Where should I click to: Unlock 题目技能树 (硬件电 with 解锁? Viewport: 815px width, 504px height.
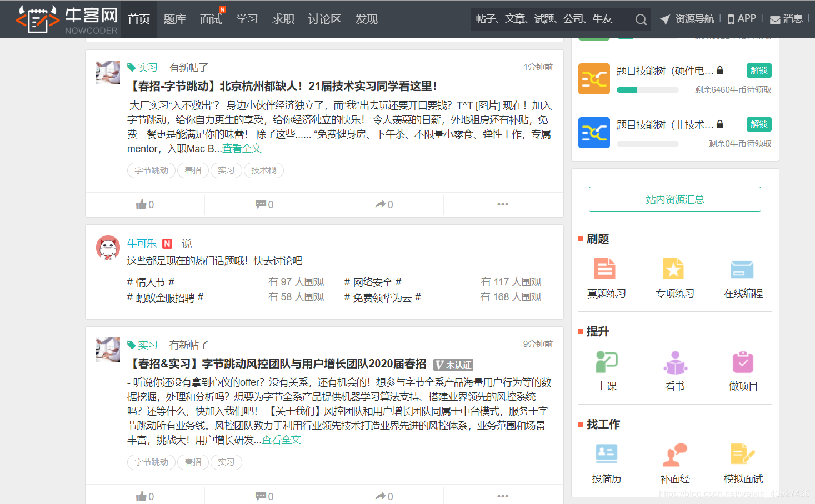click(759, 70)
